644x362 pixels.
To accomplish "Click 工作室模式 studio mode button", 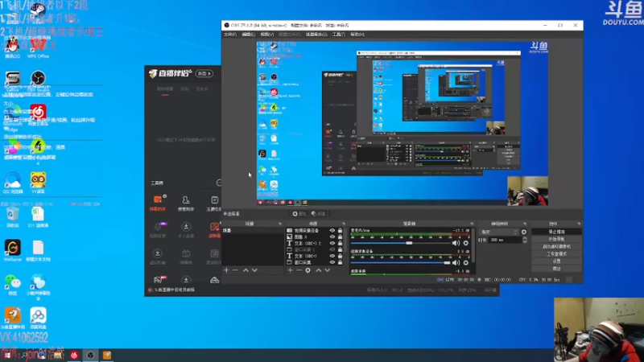I will click(x=556, y=253).
